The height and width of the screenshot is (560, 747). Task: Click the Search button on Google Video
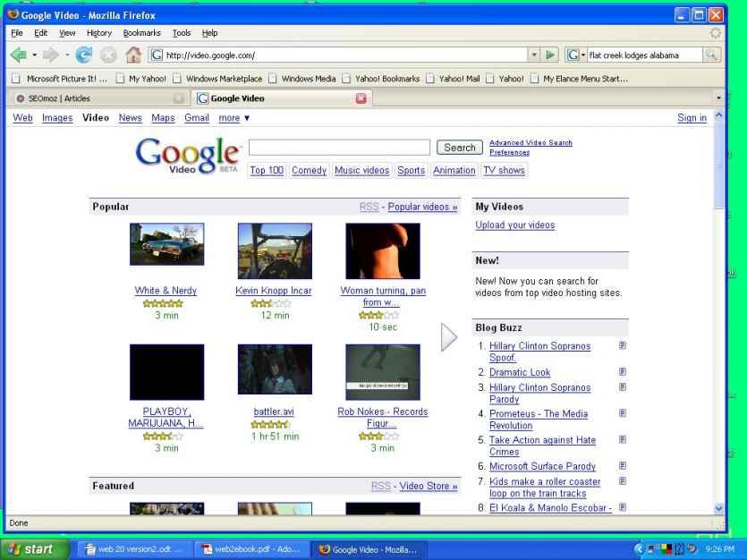coord(459,148)
